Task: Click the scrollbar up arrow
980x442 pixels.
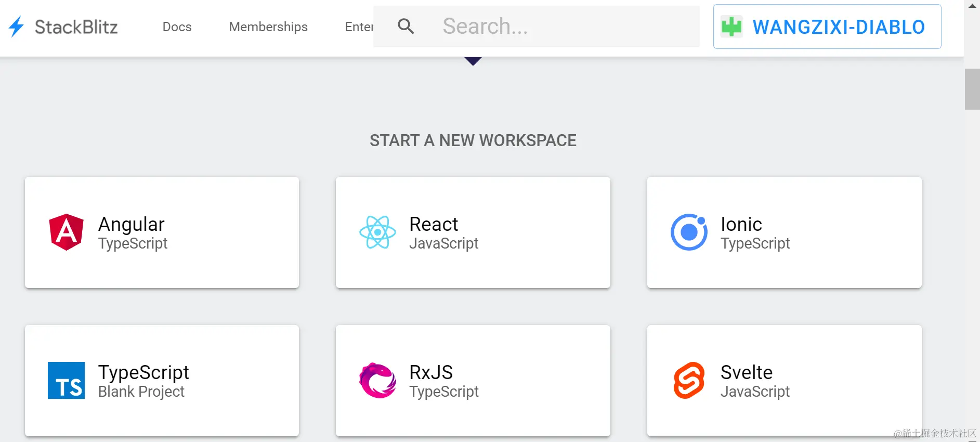Action: 972,6
